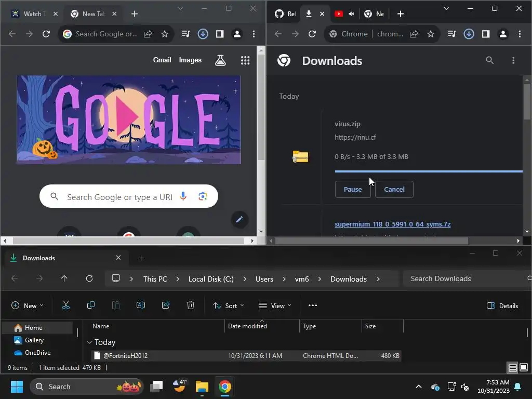Reload the page in the left Chrome window
Viewport: 532px width, 399px height.
point(46,34)
